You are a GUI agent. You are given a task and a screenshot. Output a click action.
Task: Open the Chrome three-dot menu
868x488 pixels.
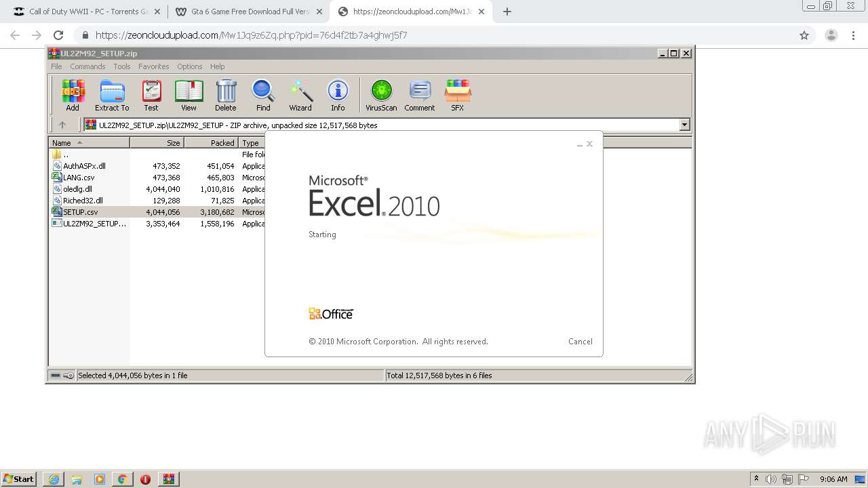[854, 35]
